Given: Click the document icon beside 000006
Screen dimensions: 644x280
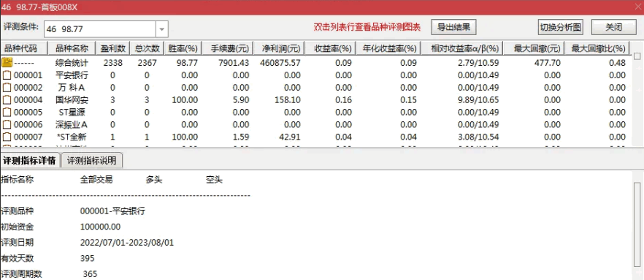Looking at the screenshot, I should 7,124.
